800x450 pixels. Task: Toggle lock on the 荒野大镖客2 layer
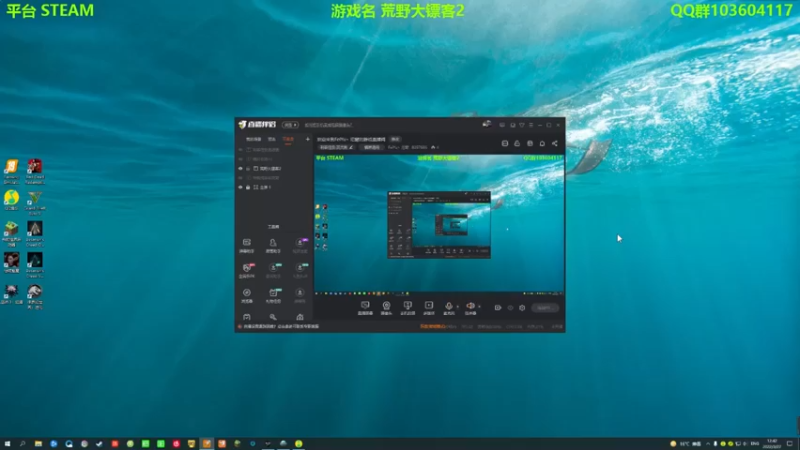coord(248,168)
